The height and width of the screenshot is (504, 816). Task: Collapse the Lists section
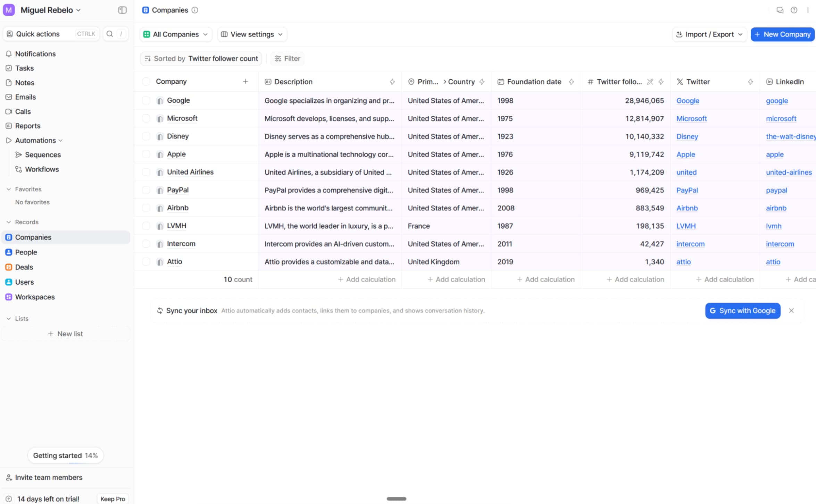click(9, 319)
